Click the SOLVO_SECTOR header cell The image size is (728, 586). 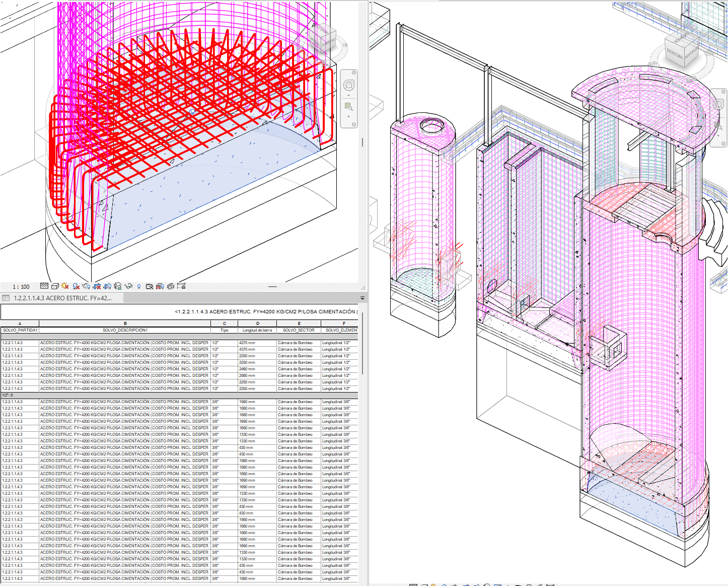pyautogui.click(x=299, y=330)
